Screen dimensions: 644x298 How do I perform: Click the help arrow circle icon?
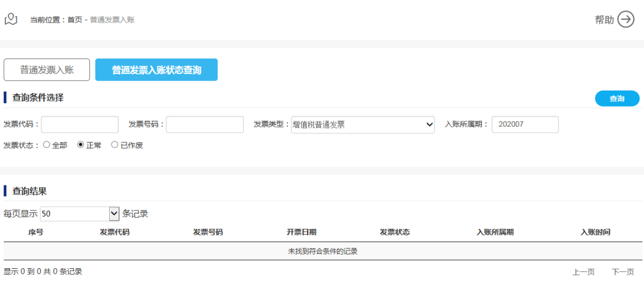[626, 20]
